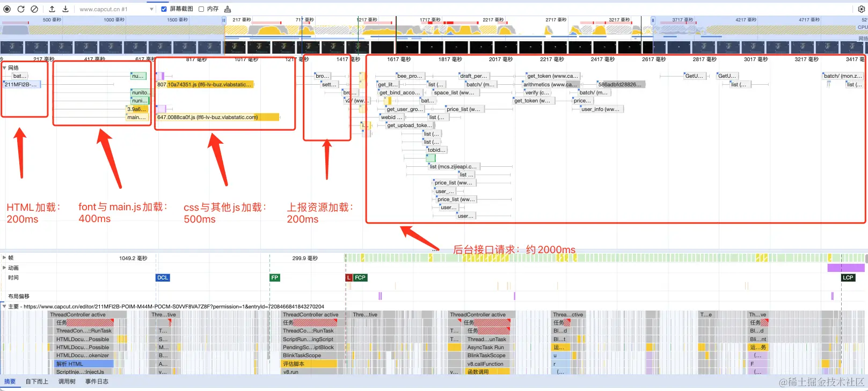868x391 pixels.
Task: Open the 自下而上 bottom-up tab
Action: click(37, 382)
